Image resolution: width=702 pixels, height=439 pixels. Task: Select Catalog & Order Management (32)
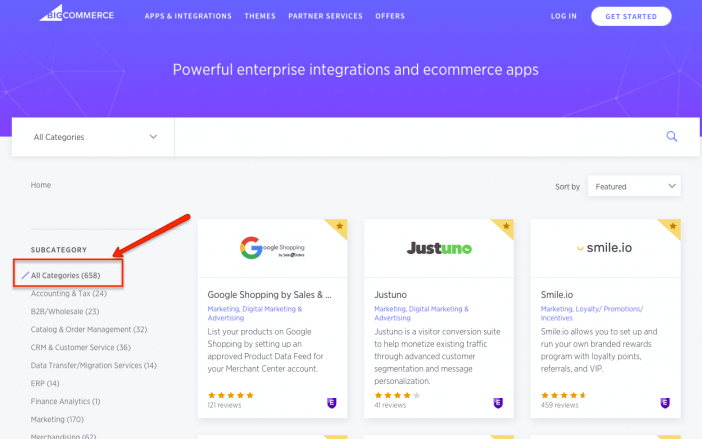[x=89, y=329]
